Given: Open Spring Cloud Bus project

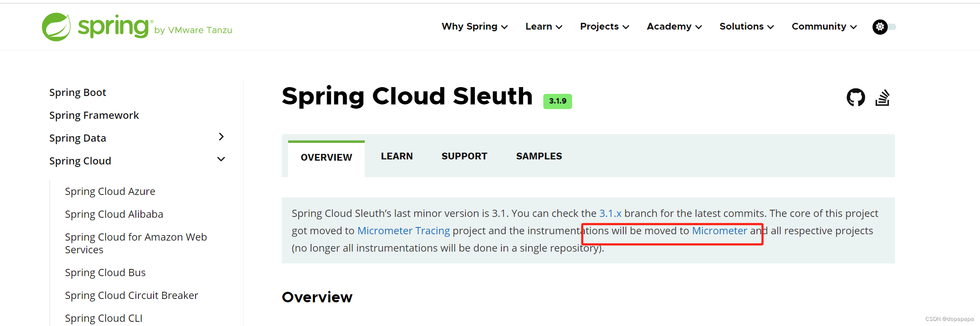Looking at the screenshot, I should point(105,273).
